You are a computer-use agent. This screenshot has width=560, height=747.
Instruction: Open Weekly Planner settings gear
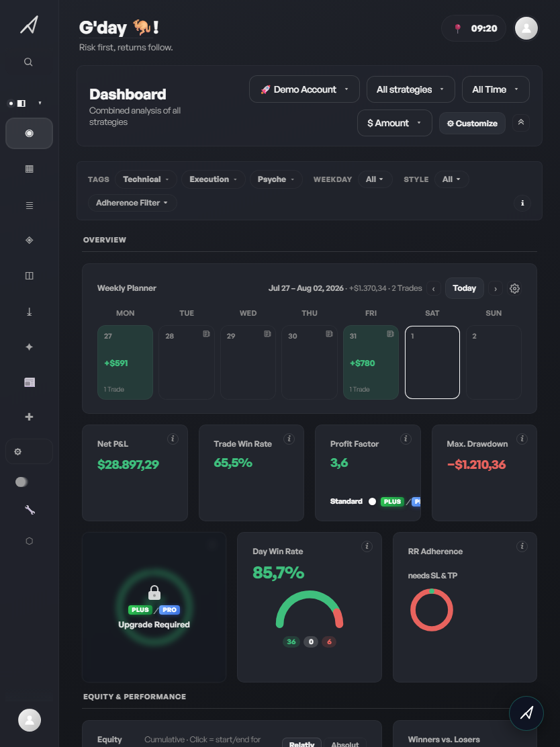(x=514, y=288)
